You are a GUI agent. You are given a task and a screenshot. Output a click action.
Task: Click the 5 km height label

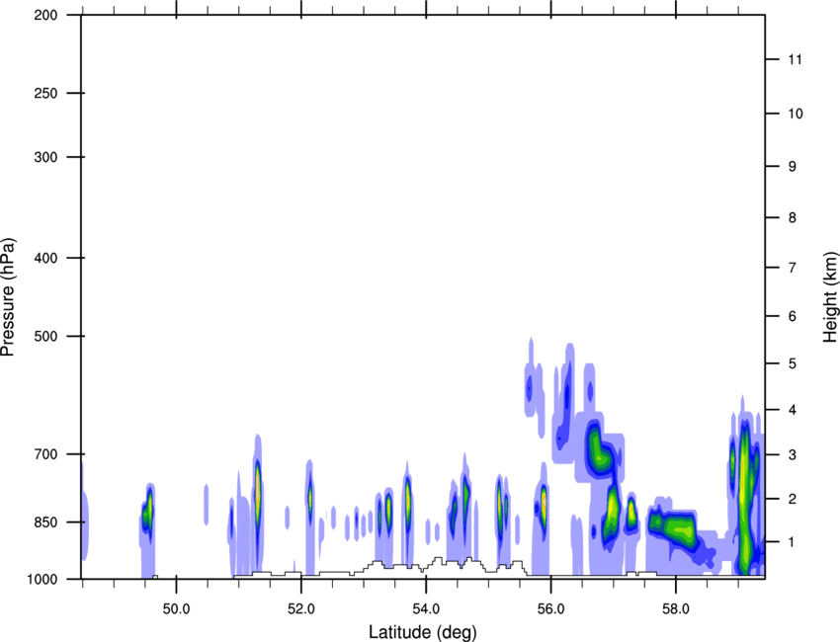point(793,363)
